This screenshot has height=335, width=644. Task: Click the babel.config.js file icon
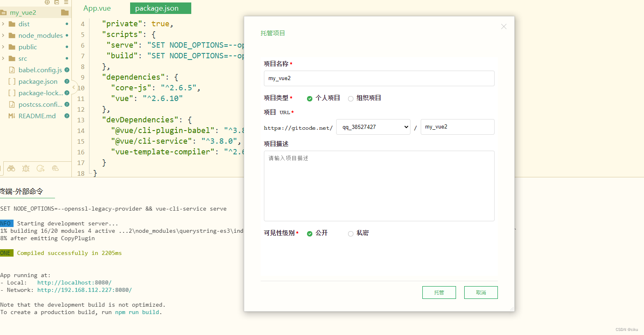tap(12, 70)
